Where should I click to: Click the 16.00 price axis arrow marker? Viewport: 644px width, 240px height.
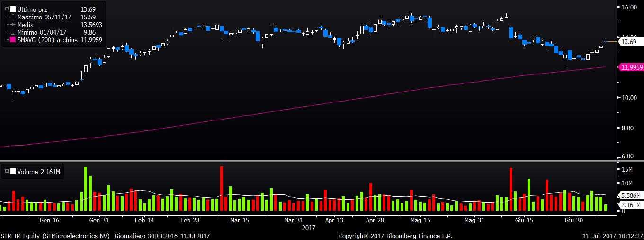click(x=618, y=7)
